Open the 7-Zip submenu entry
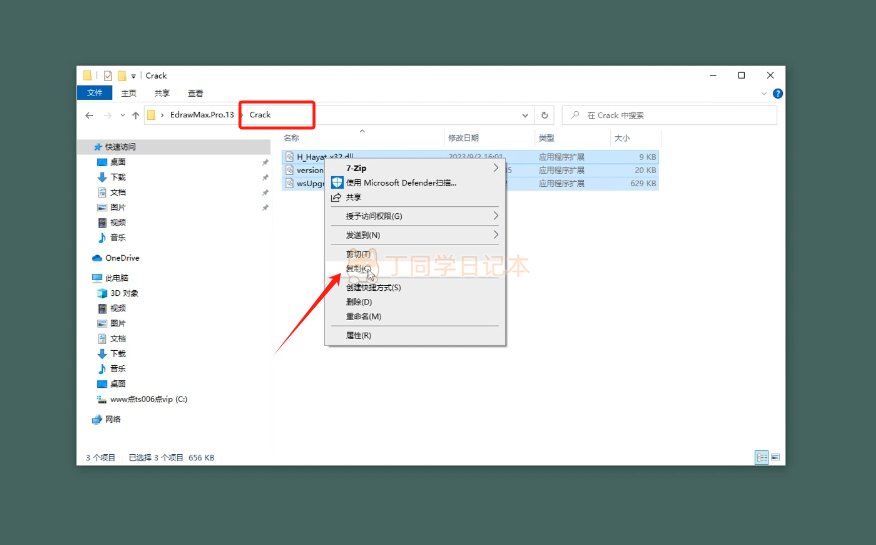The width and height of the screenshot is (876, 545). click(415, 168)
